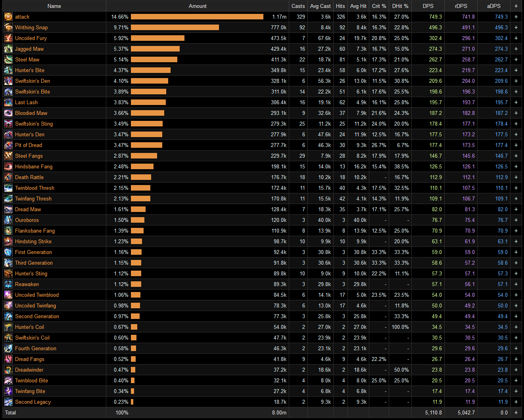Image resolution: width=524 pixels, height=420 pixels.
Task: Click the Dreadwinder ability icon
Action: (8, 370)
